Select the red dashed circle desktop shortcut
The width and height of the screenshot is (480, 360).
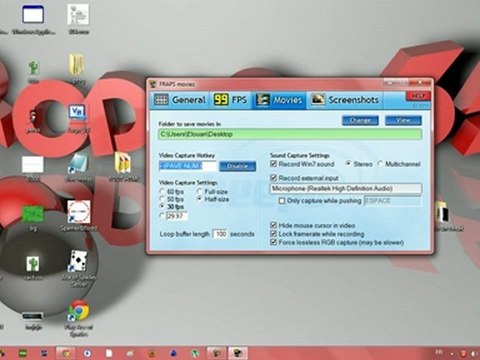[79, 212]
